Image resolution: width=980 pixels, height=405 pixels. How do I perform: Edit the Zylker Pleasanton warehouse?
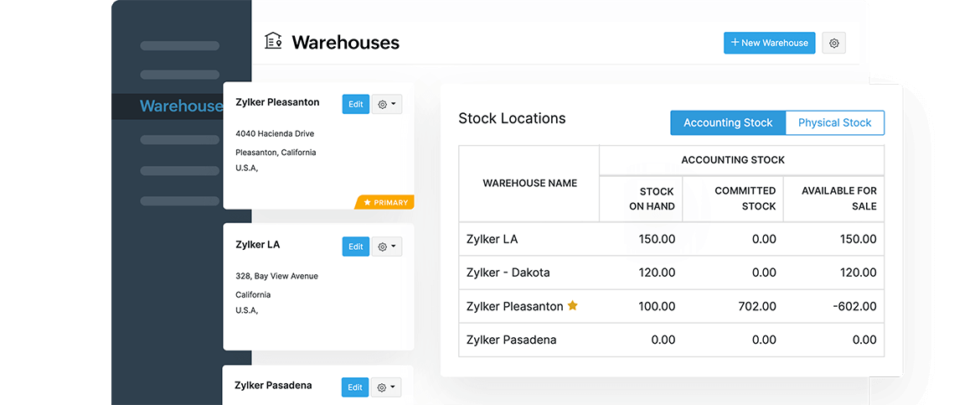pyautogui.click(x=356, y=105)
